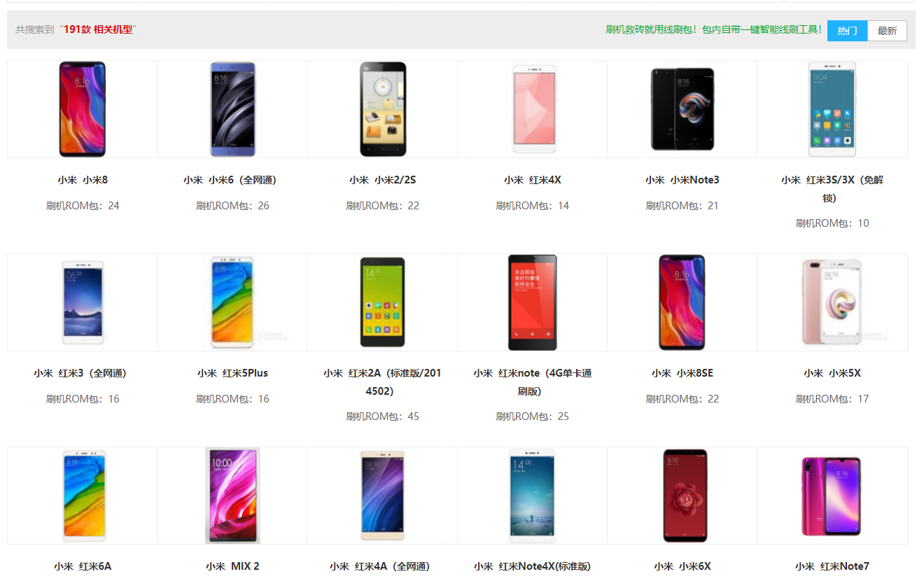This screenshot has height=581, width=924.
Task: Click the MIX 2 phone thumbnail
Action: [x=232, y=496]
